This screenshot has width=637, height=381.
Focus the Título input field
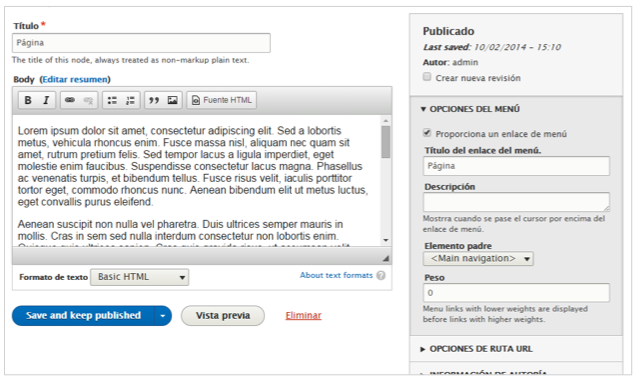click(x=141, y=43)
